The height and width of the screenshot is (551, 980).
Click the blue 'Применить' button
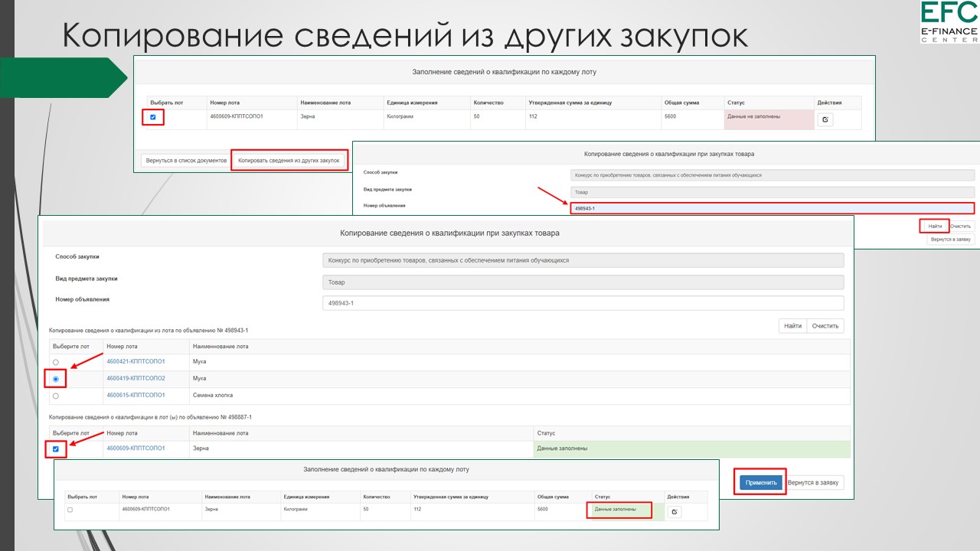761,483
